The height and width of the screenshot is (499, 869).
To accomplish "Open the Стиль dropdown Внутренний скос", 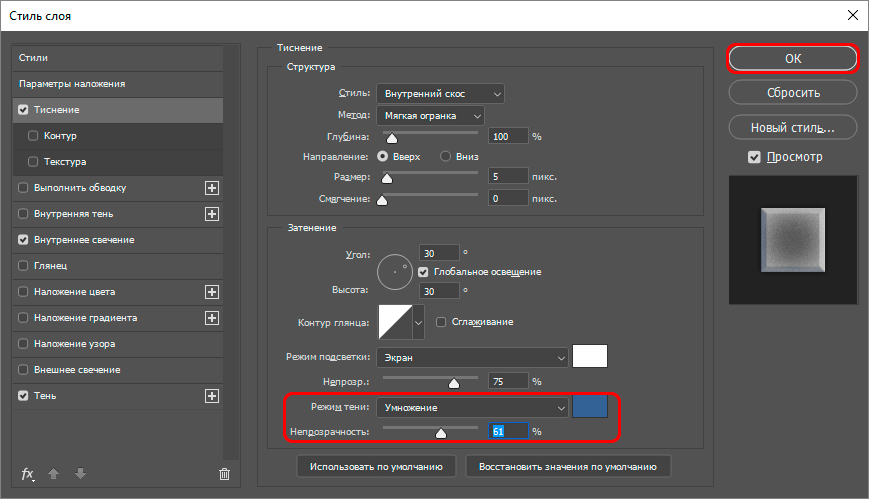I will (441, 94).
